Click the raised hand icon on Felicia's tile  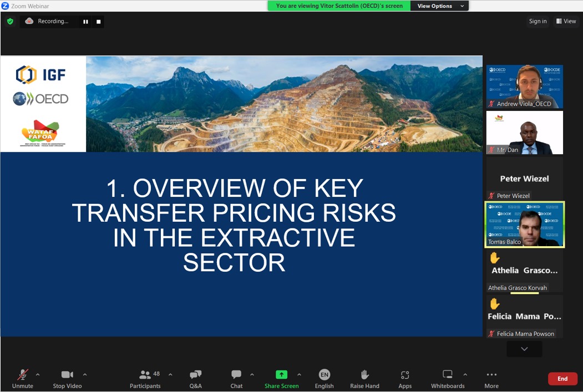click(494, 304)
